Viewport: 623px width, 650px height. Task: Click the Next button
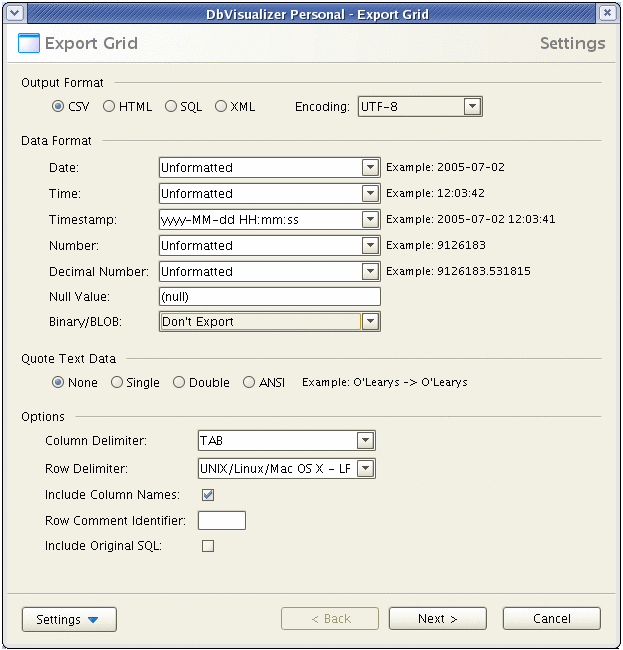[x=438, y=619]
